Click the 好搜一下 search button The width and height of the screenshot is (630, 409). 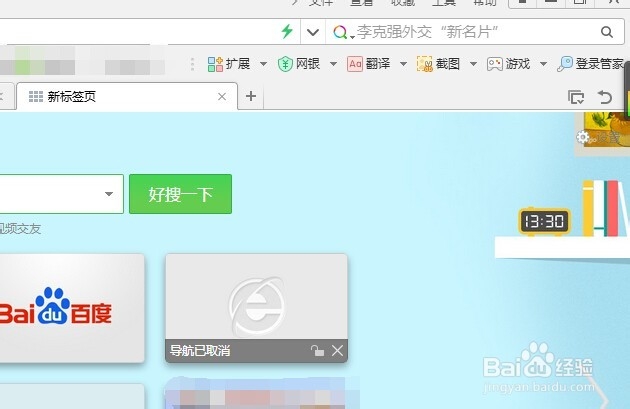point(180,194)
